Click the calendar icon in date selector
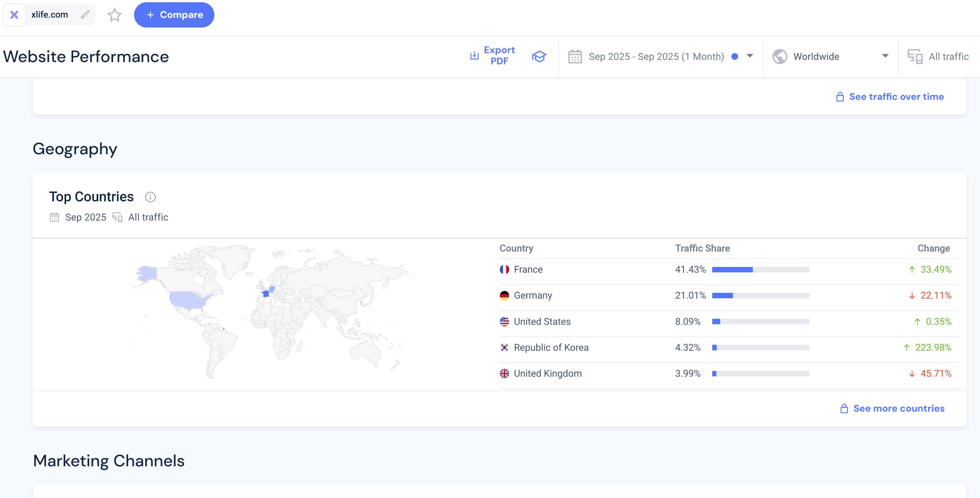 [575, 57]
